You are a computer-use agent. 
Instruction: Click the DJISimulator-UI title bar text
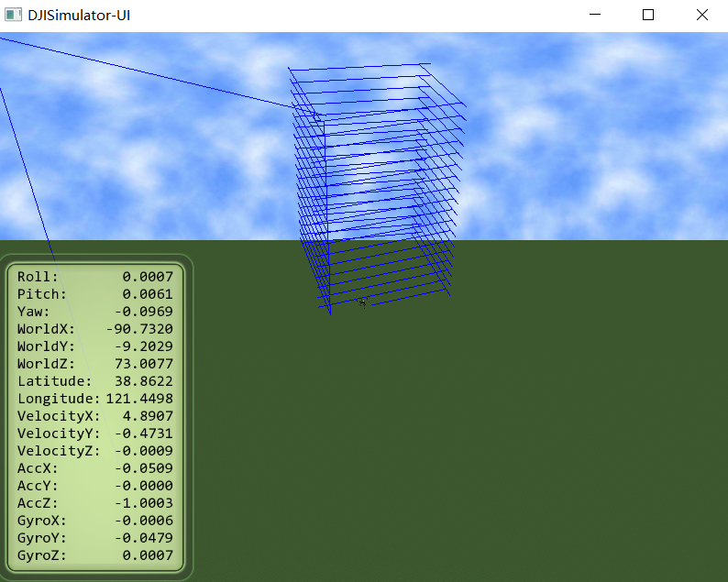pos(77,15)
